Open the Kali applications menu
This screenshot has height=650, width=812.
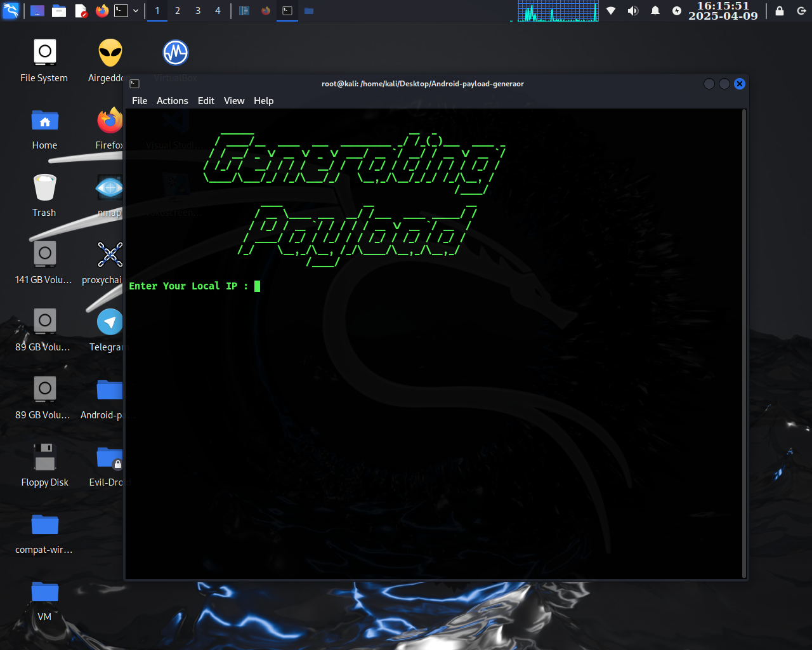pyautogui.click(x=10, y=10)
